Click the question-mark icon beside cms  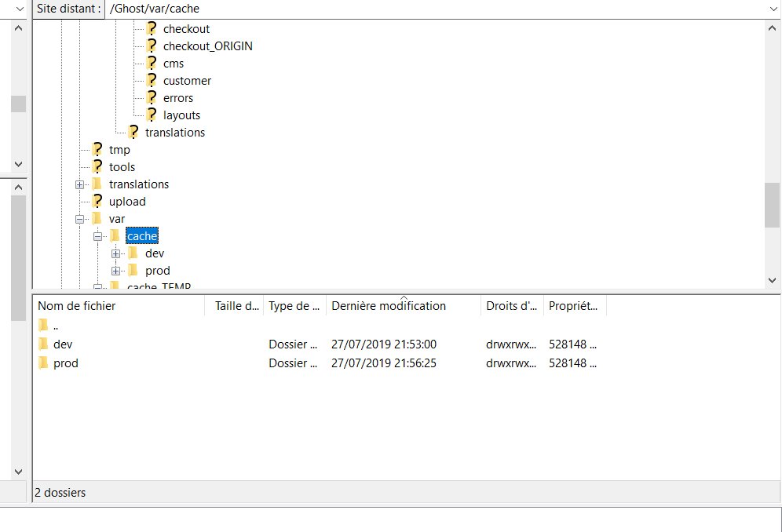pyautogui.click(x=152, y=64)
